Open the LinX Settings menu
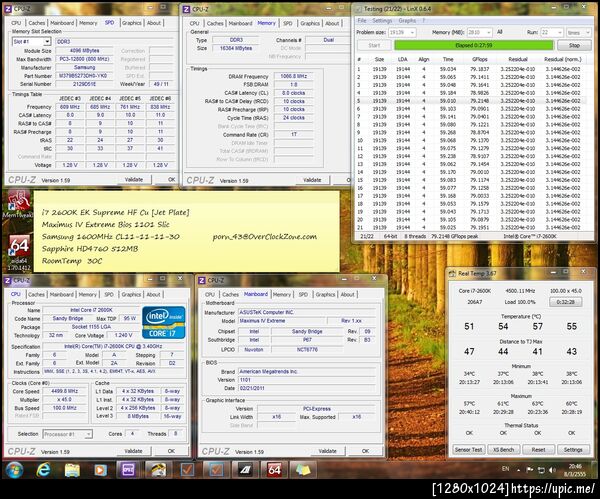Screen dimensions: 600x499 [382, 21]
